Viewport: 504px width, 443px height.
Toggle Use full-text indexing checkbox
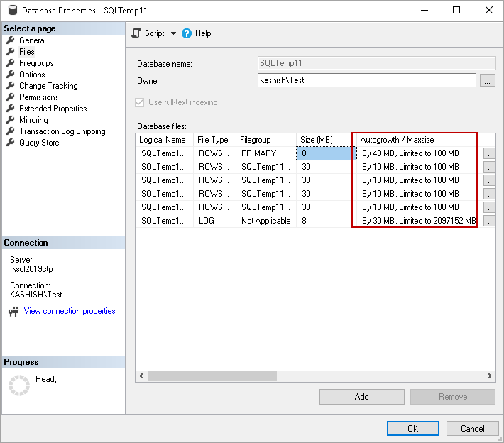click(139, 102)
